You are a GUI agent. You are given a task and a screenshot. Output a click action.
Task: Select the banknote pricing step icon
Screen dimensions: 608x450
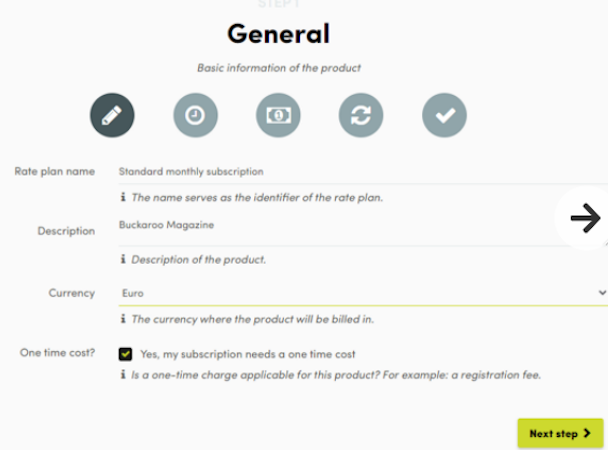click(x=278, y=115)
